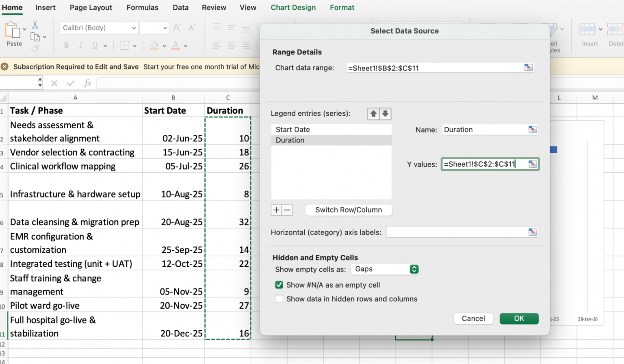Image resolution: width=624 pixels, height=364 pixels.
Task: Click the fx Insert Function icon
Action: pyautogui.click(x=87, y=83)
